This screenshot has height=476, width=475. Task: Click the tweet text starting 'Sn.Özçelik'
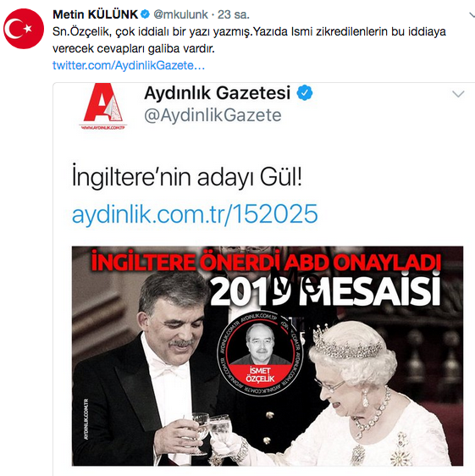(x=249, y=40)
